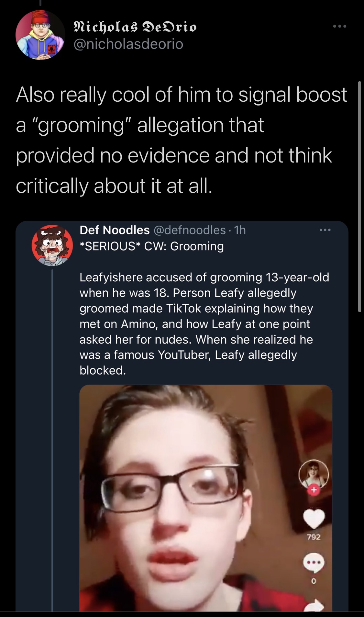The width and height of the screenshot is (364, 617).
Task: Tap the share arrow icon on the video
Action: [x=314, y=605]
